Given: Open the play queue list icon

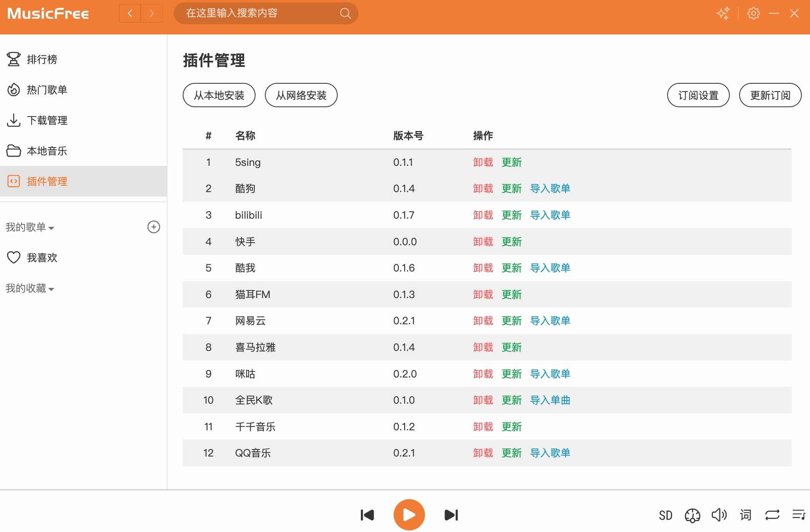Looking at the screenshot, I should point(799,515).
